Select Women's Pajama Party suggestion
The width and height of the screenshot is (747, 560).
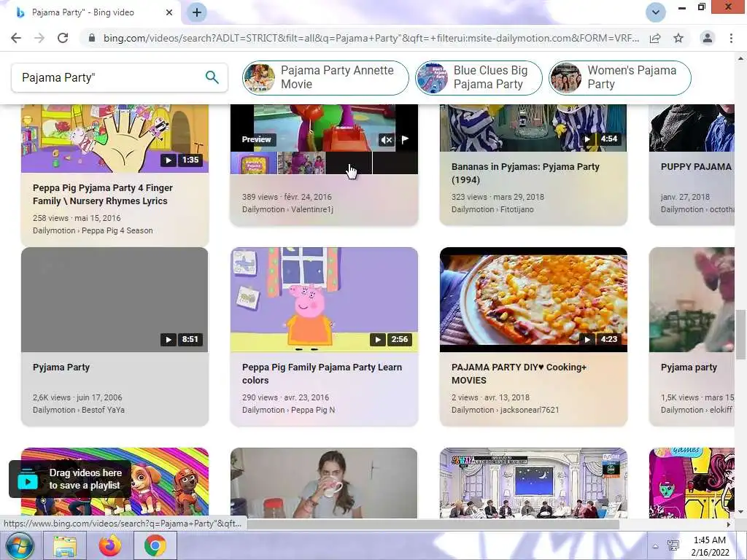point(619,77)
